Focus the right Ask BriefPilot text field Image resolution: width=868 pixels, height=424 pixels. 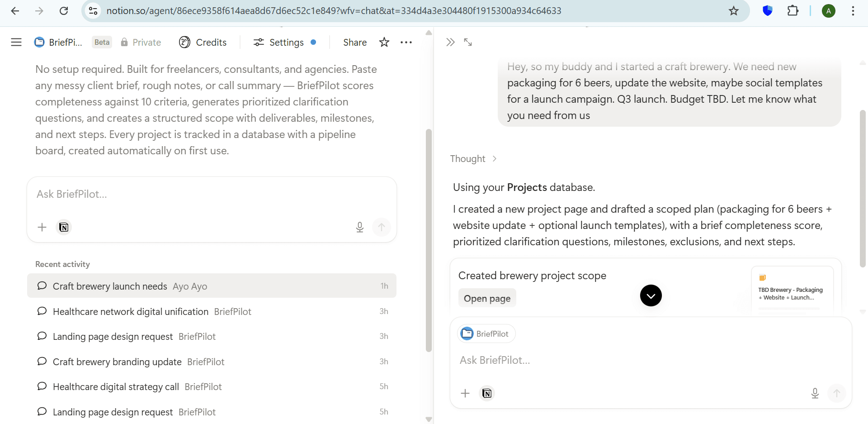click(x=633, y=360)
